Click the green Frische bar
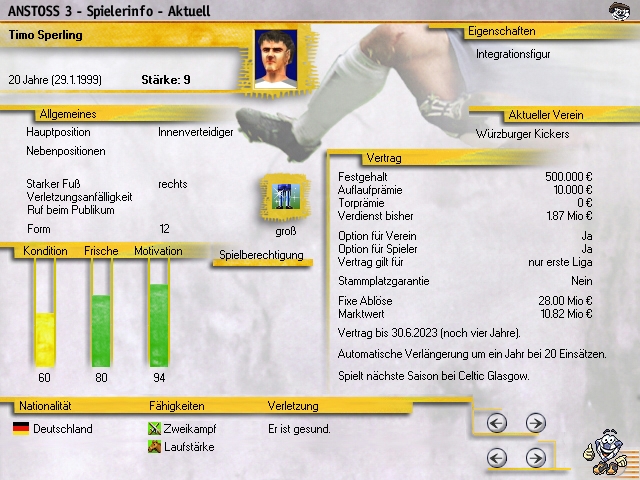640x480 pixels. [x=101, y=331]
